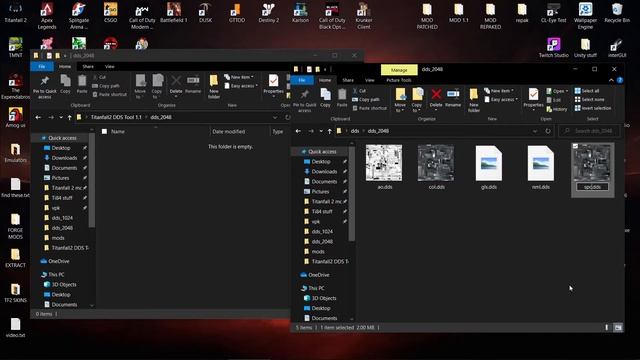The height and width of the screenshot is (360, 640).
Task: Click Titanfall2 DDS Tool 1.1 breadcrumb in back window
Action: pos(116,117)
